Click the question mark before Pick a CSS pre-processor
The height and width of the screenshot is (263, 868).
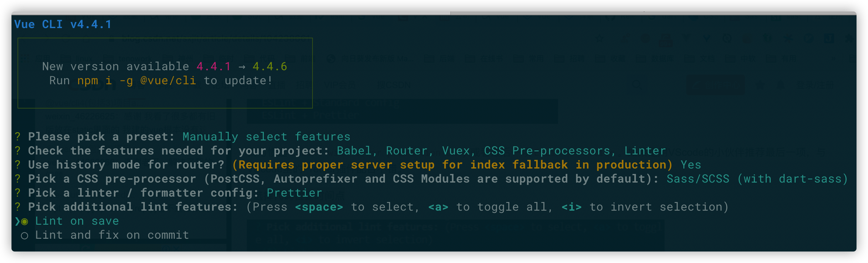point(18,179)
